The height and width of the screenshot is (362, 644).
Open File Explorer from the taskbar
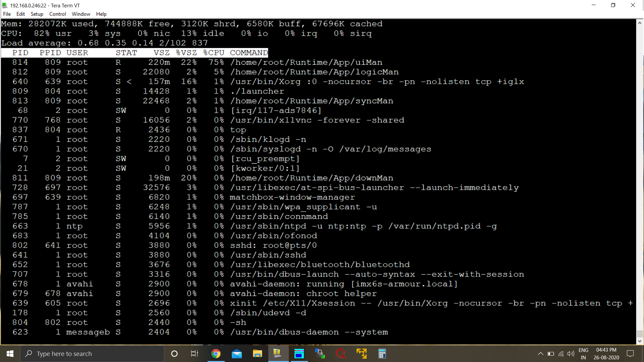pyautogui.click(x=257, y=354)
